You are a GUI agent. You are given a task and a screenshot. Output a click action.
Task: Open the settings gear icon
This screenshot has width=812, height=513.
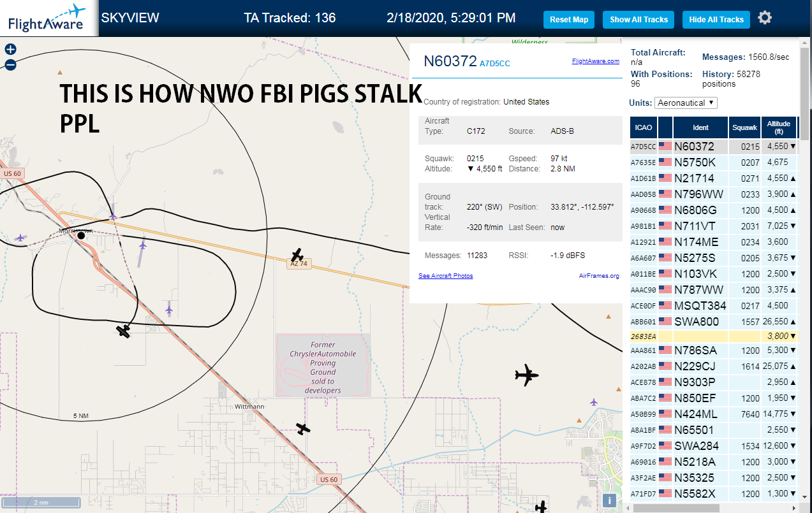[x=765, y=18]
